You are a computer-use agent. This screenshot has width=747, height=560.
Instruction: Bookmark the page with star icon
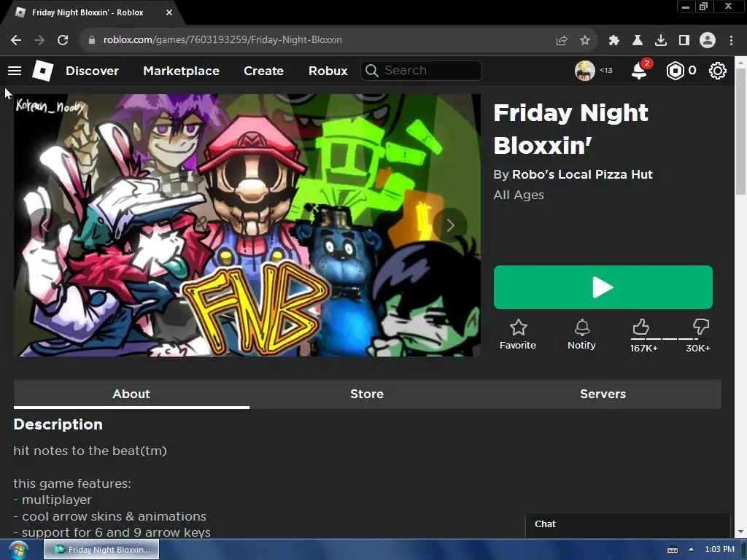click(x=585, y=41)
